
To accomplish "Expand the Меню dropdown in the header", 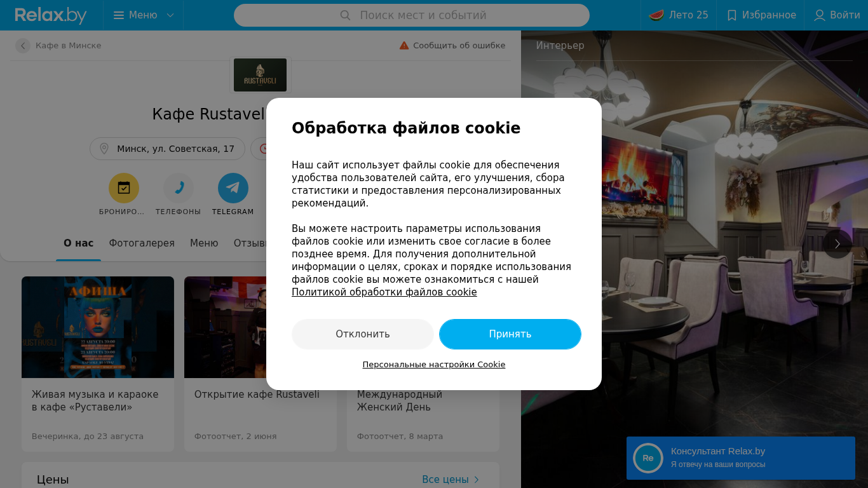I will [144, 15].
